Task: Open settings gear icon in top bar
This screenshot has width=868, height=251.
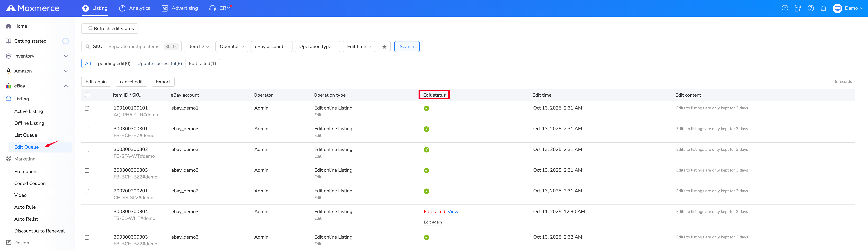Action: (x=785, y=8)
